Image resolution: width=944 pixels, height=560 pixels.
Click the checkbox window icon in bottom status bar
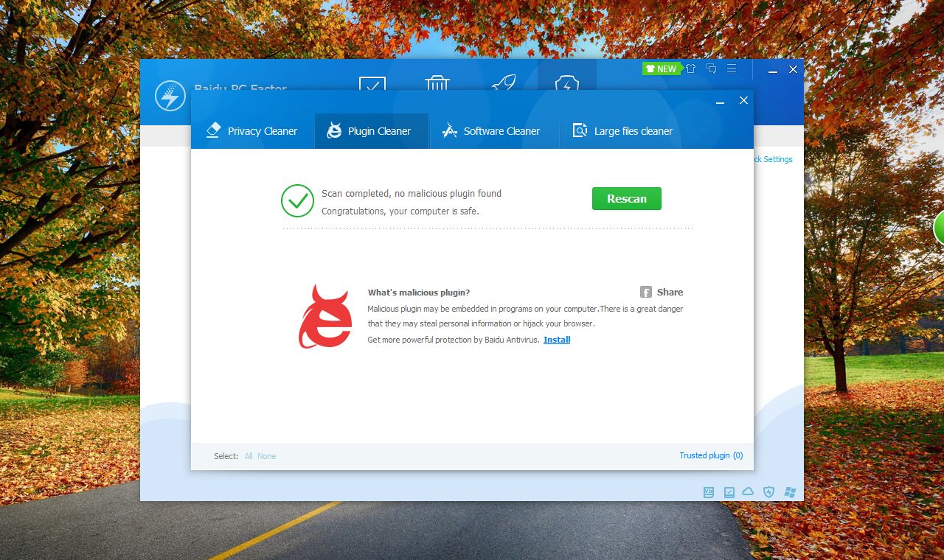click(729, 491)
